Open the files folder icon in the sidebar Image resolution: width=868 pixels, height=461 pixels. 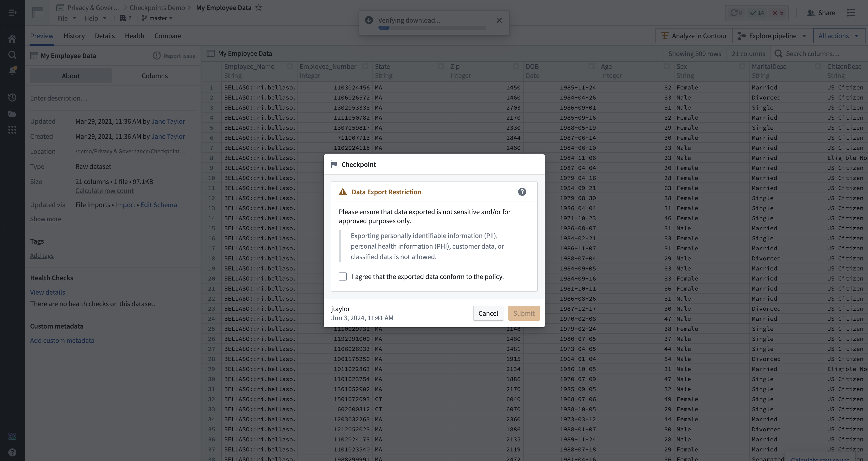point(12,114)
